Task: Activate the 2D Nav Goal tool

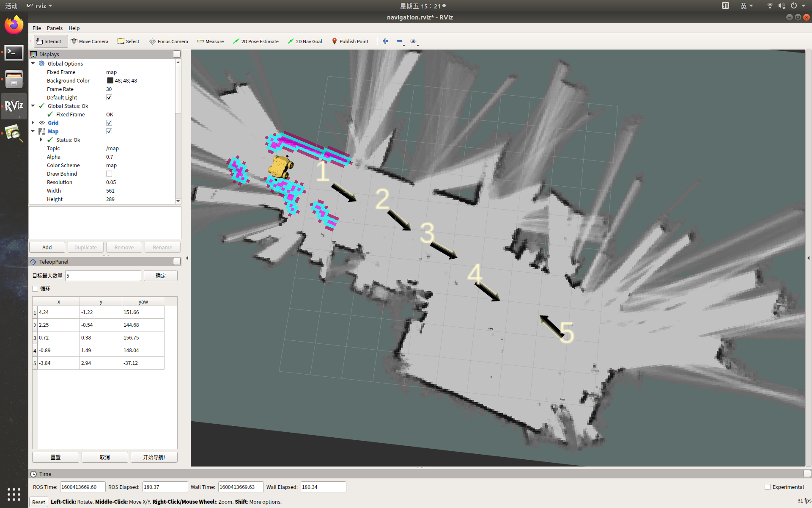Action: 304,41
